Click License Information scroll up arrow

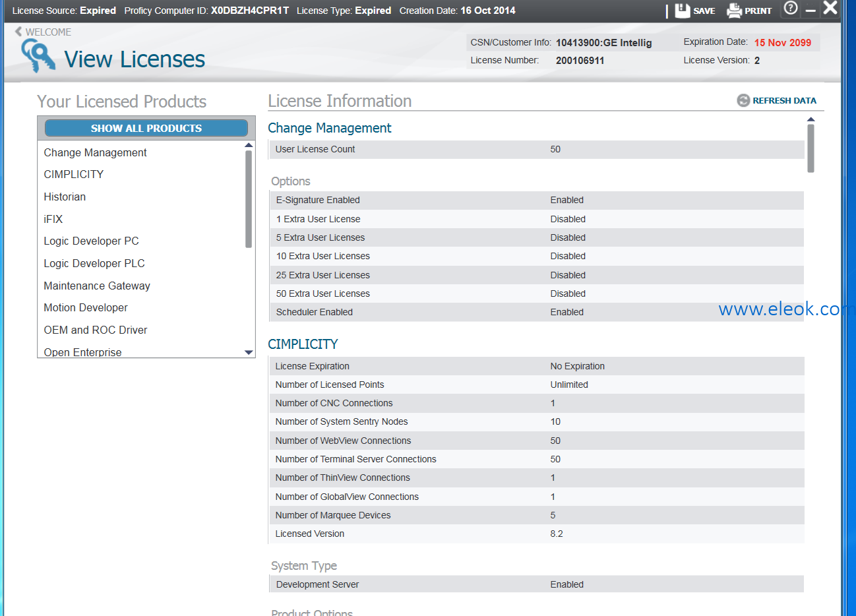coord(810,119)
